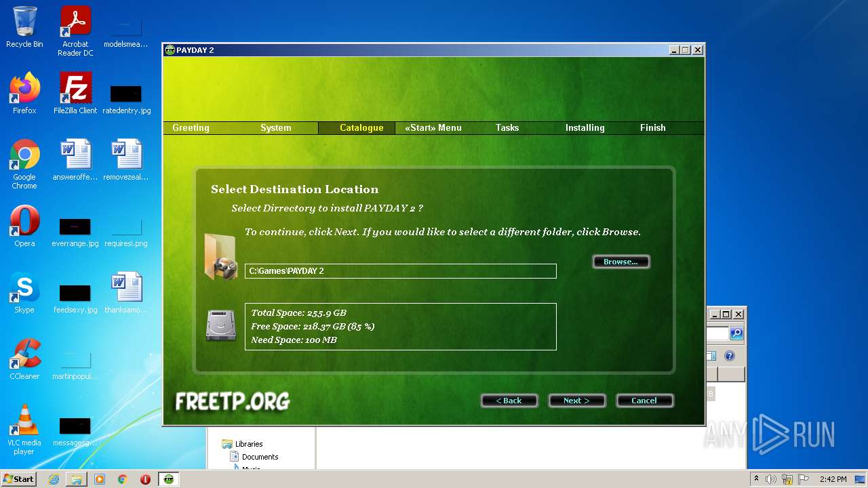
Task: Launch FileZilla Client shortcut
Action: [75, 94]
